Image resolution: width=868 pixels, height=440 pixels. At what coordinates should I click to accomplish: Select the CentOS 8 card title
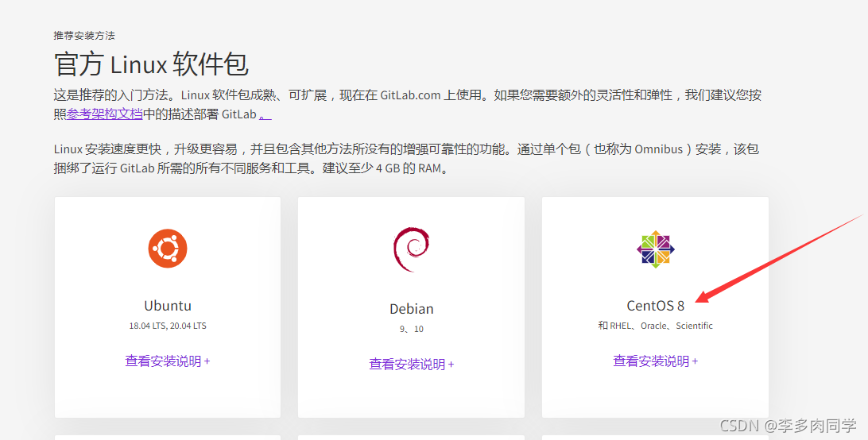(x=656, y=306)
